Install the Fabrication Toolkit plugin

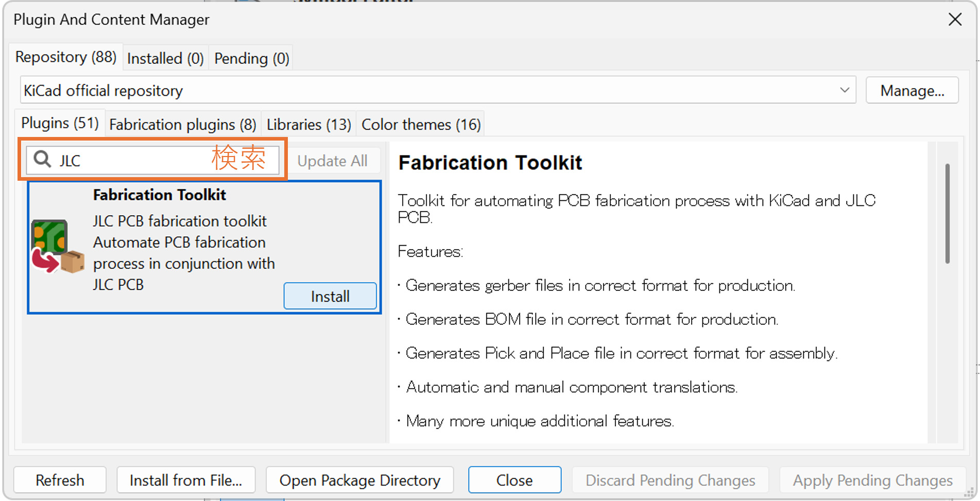click(330, 296)
